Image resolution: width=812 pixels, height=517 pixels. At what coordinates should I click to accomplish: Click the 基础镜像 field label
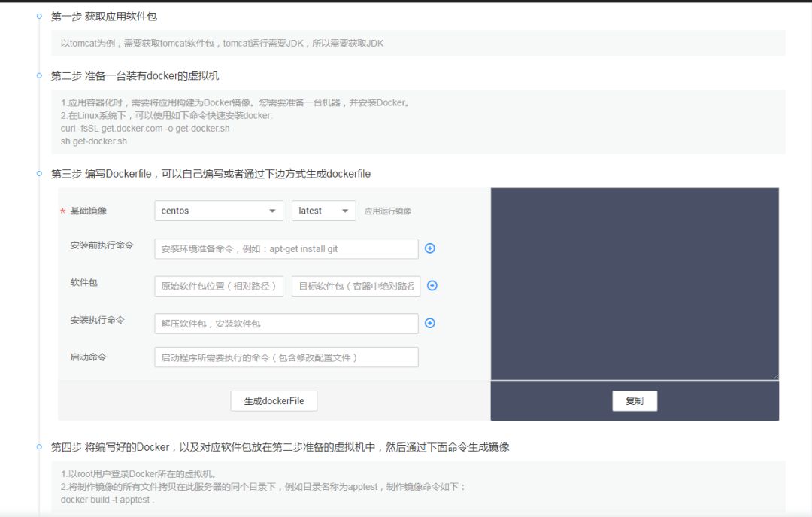coord(89,211)
